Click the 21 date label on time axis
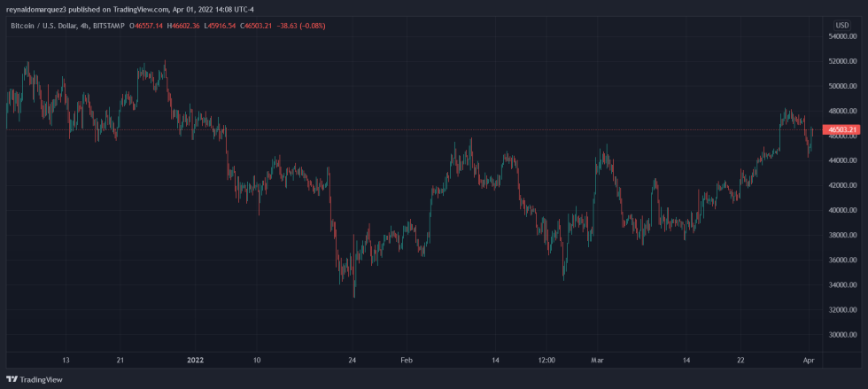 click(x=120, y=360)
